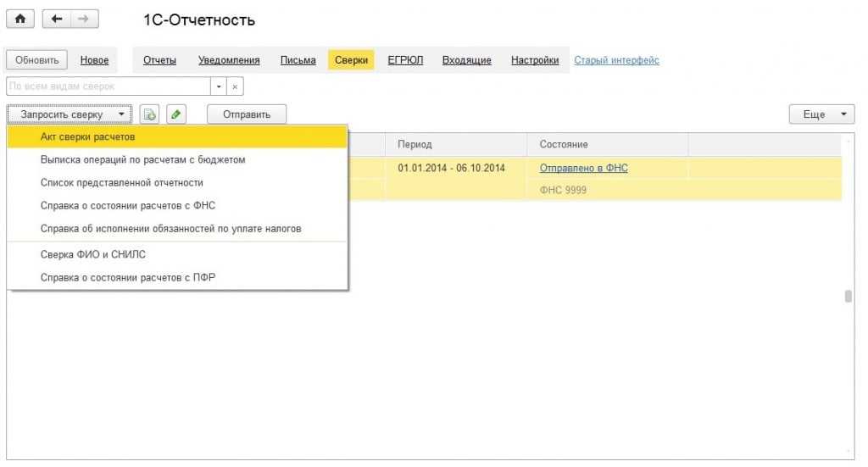868x467 pixels.
Task: Go back with the left arrow
Action: tap(57, 19)
